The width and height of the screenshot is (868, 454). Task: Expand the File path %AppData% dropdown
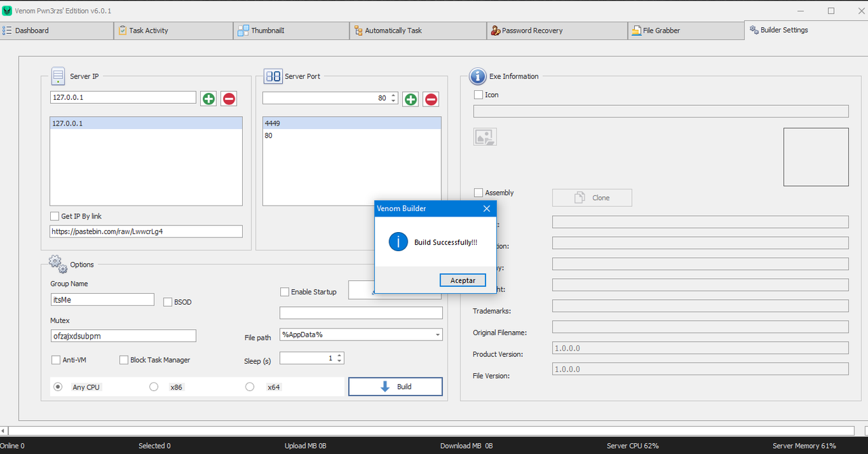tap(438, 335)
